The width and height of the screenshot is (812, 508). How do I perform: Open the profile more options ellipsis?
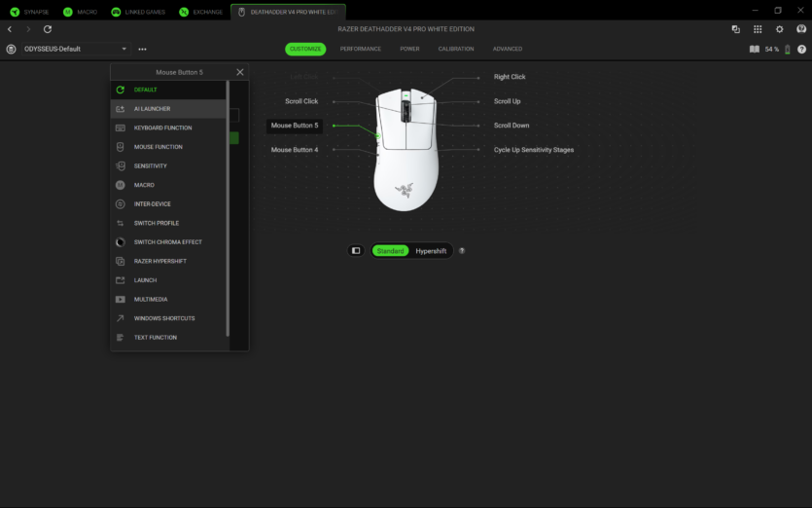click(142, 49)
